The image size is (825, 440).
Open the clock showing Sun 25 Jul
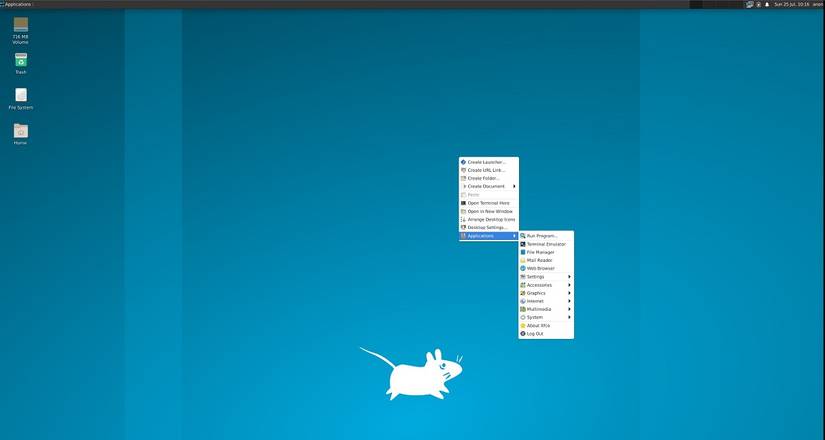[791, 4]
